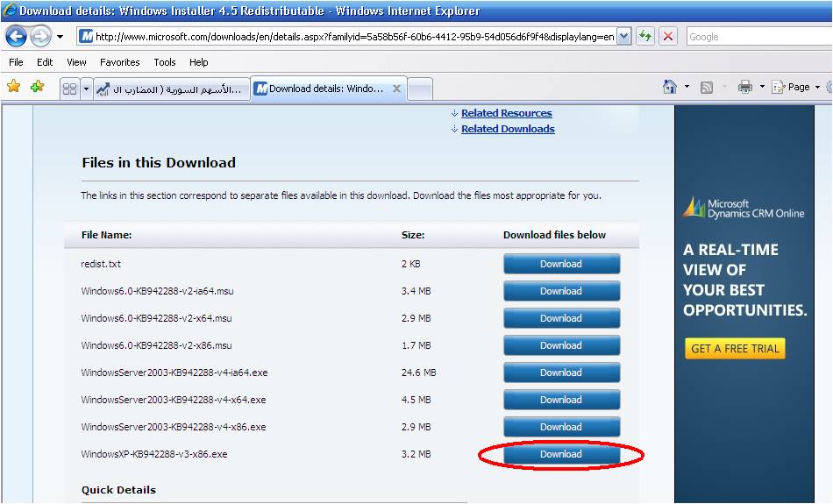Follow the Related Downloads link
Image resolution: width=833 pixels, height=504 pixels.
coord(508,129)
